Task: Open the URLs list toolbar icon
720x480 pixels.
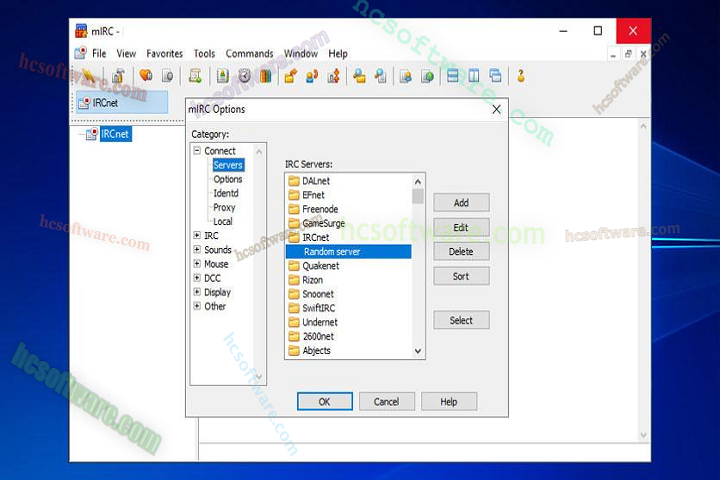Action: (428, 76)
